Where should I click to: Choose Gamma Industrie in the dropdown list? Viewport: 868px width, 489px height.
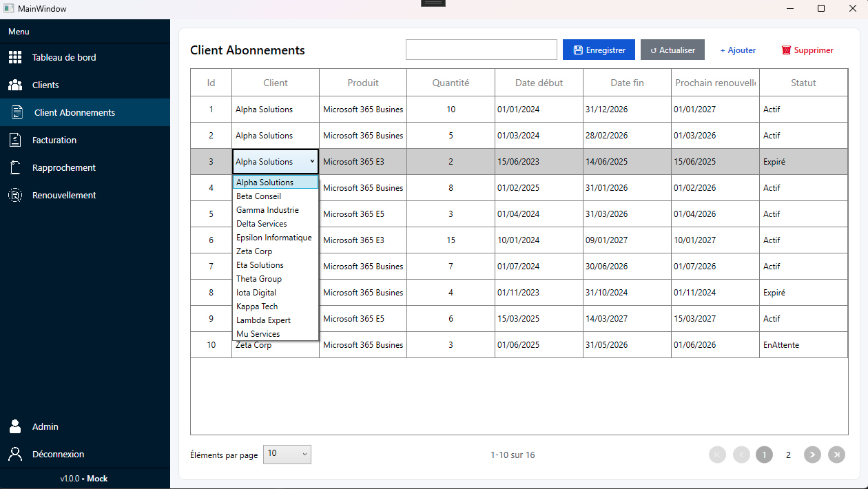[276, 210]
